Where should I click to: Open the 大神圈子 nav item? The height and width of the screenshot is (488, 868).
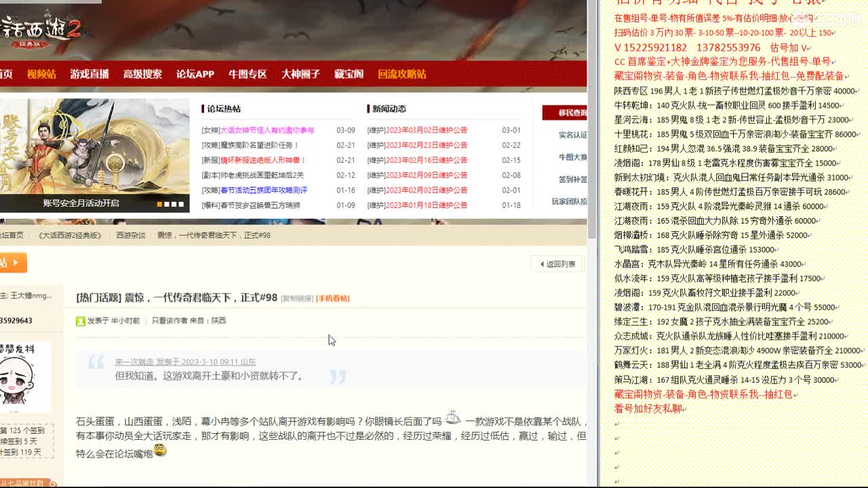[300, 75]
